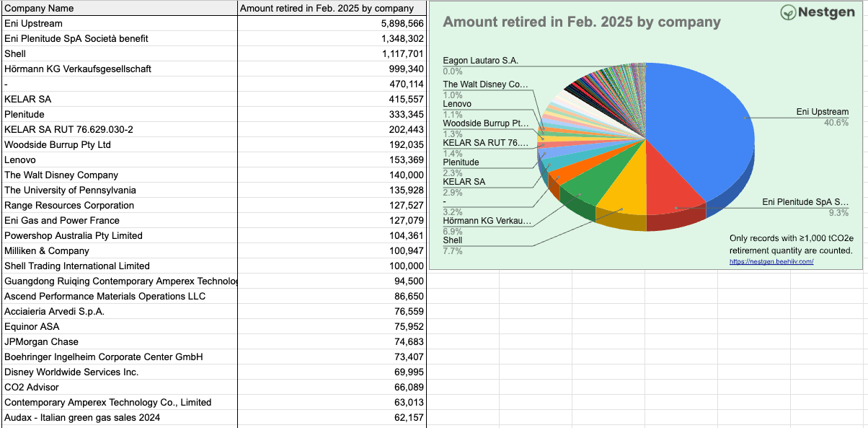Click the Plenitude label in the chart
The width and height of the screenshot is (868, 428).
click(461, 162)
